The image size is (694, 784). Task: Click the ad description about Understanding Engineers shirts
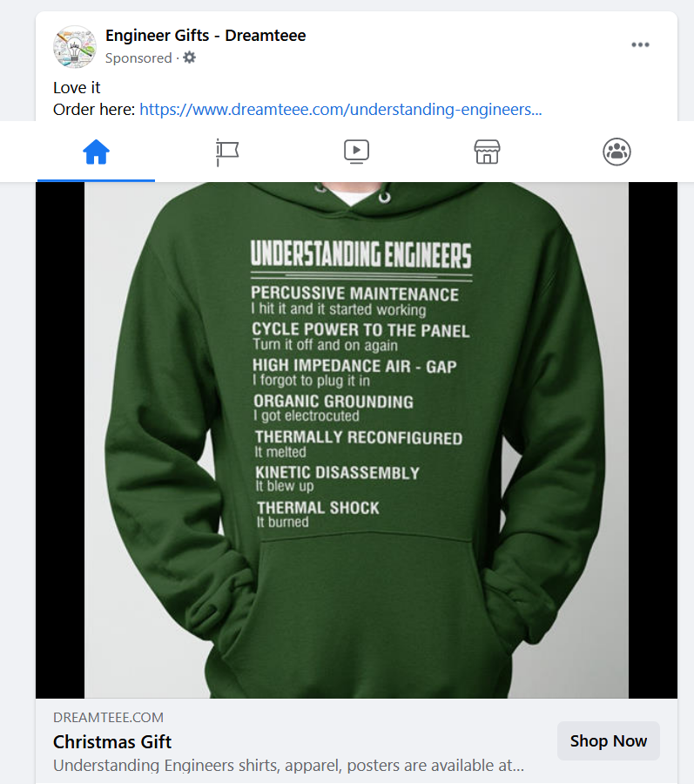coord(288,766)
